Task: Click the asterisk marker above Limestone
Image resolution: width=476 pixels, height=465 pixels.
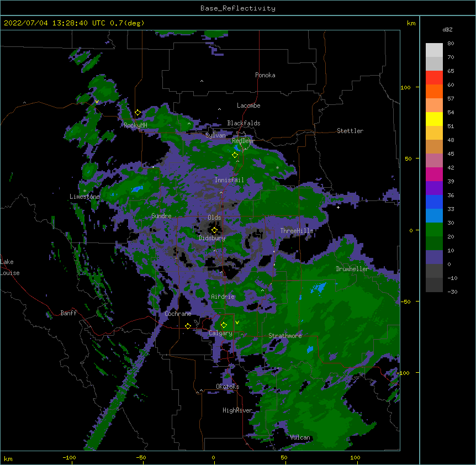Action: click(84, 191)
